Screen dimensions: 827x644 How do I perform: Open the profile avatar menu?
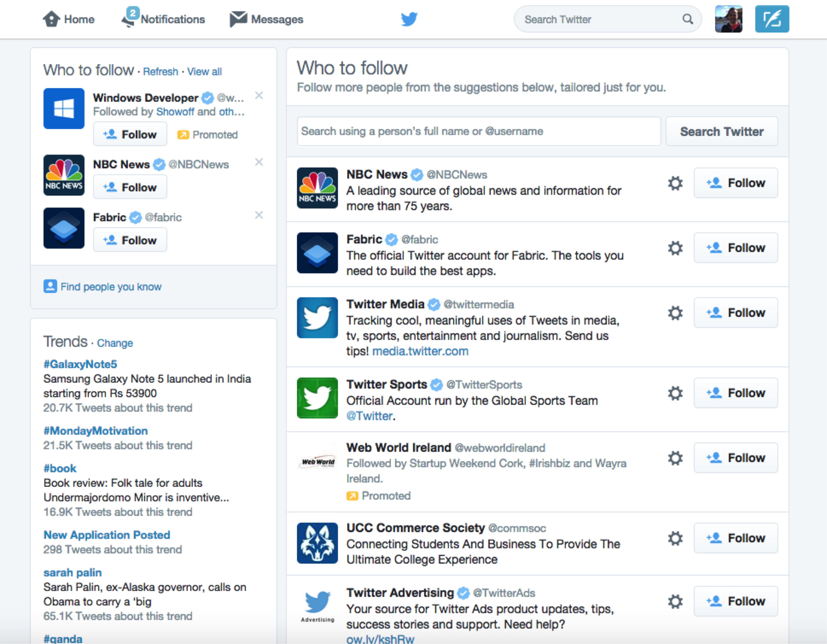(x=728, y=19)
